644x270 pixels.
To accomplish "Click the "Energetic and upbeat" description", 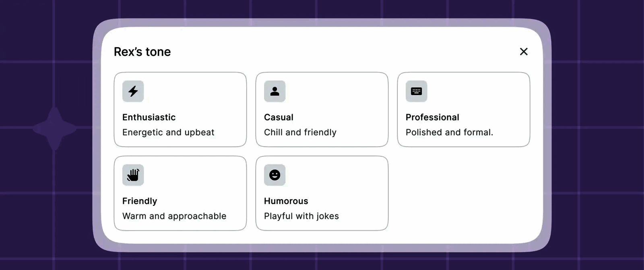I will [x=168, y=133].
